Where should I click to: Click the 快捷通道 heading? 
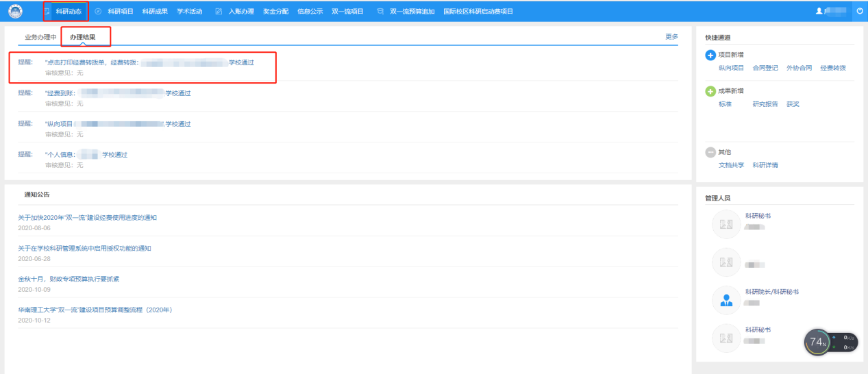[x=718, y=38]
